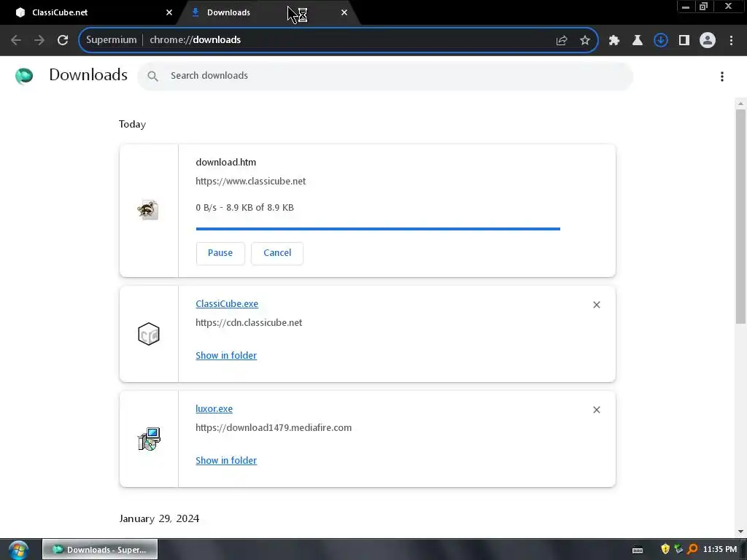Click the scrollbar down arrow
The image size is (747, 560).
click(x=740, y=532)
